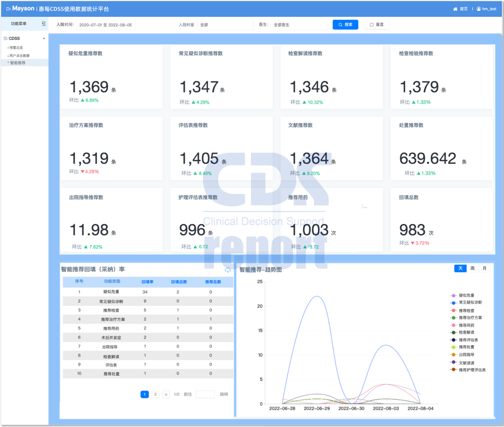This screenshot has width=504, height=427.
Task: Click the Dr.Mayson logo in header
Action: pos(20,9)
